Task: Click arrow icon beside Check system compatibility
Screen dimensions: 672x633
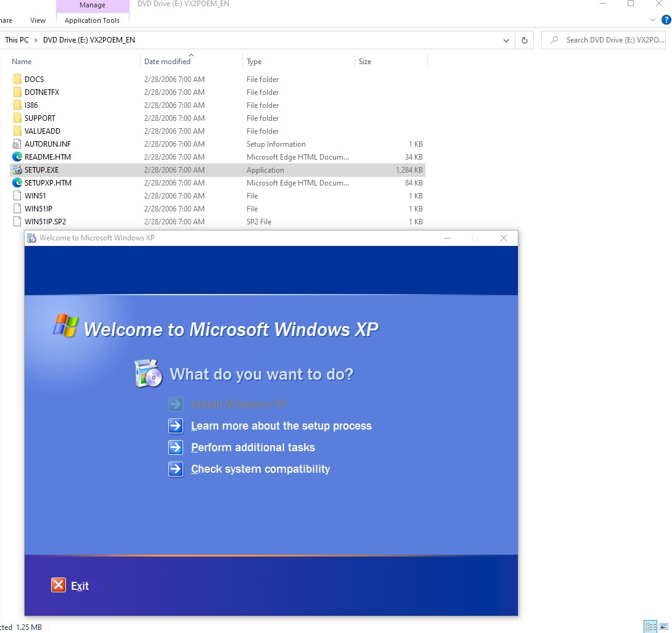Action: 176,469
